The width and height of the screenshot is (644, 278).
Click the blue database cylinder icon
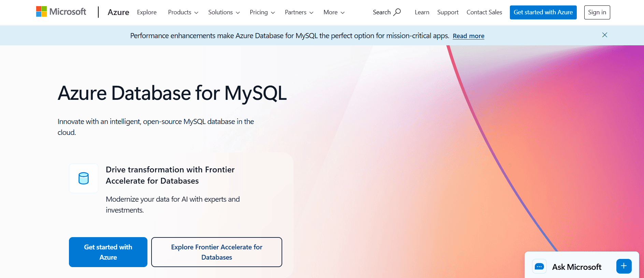pos(84,178)
